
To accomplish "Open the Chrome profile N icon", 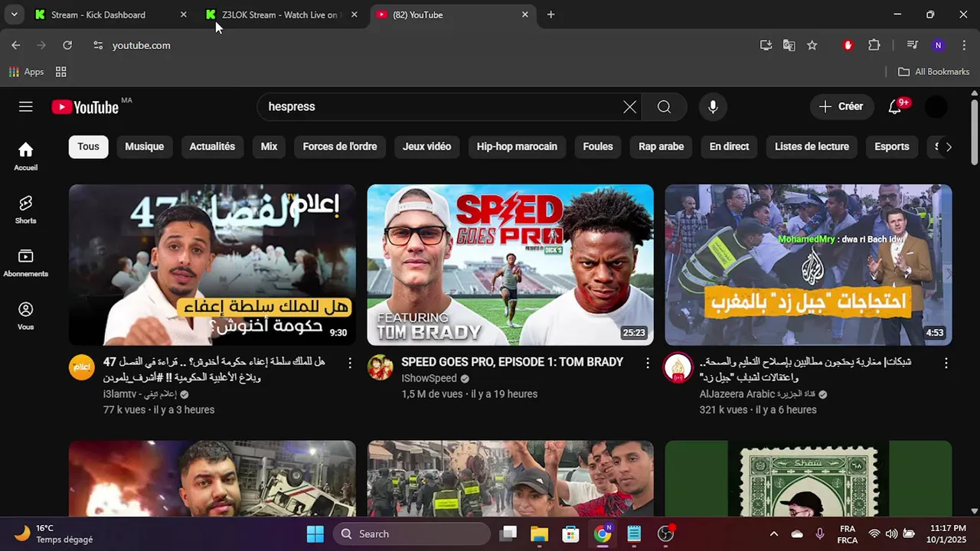I will click(939, 45).
